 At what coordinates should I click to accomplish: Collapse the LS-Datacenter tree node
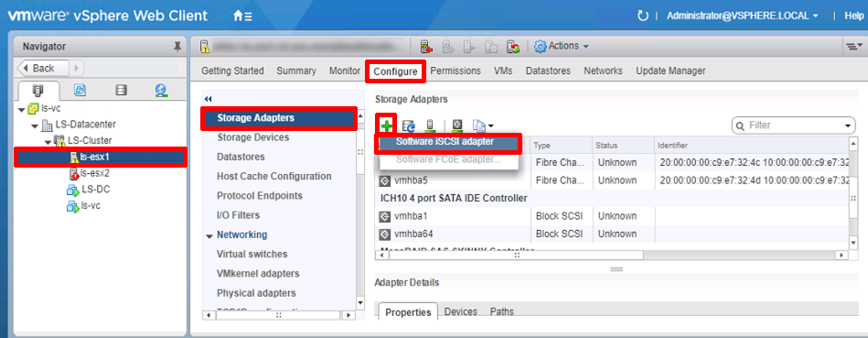(x=35, y=125)
